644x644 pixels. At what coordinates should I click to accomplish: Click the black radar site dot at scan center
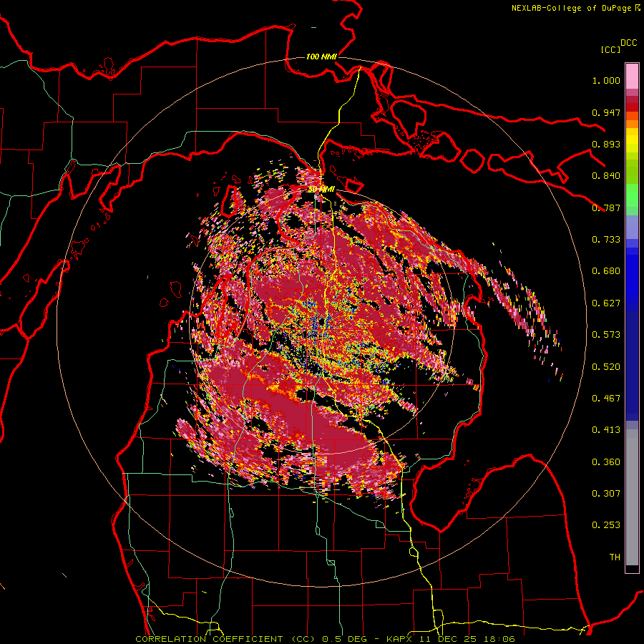321,323
